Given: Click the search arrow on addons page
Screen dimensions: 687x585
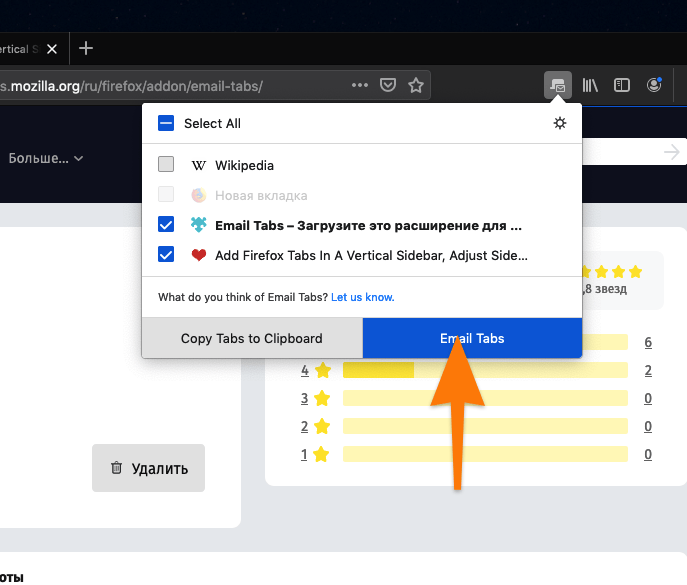Looking at the screenshot, I should 672,152.
